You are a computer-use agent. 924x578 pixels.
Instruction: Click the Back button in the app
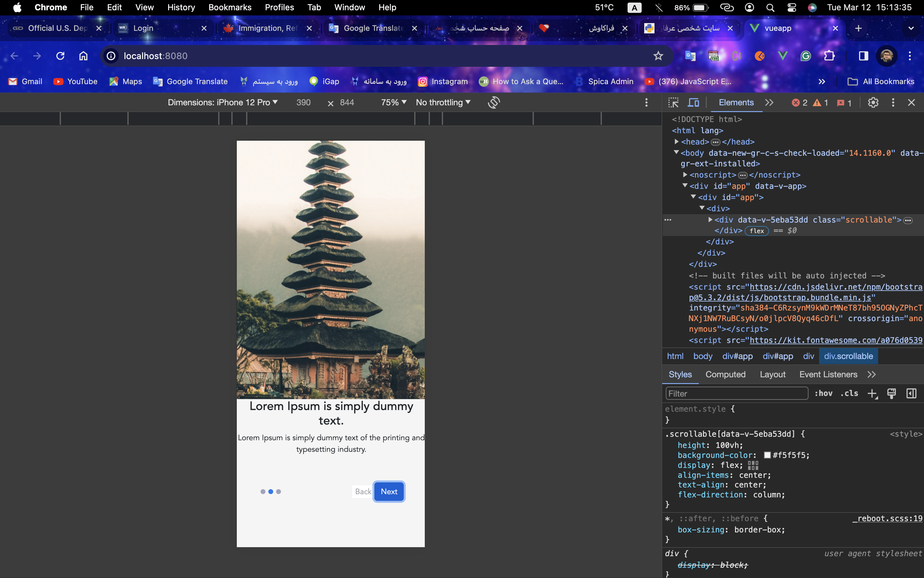pos(363,491)
